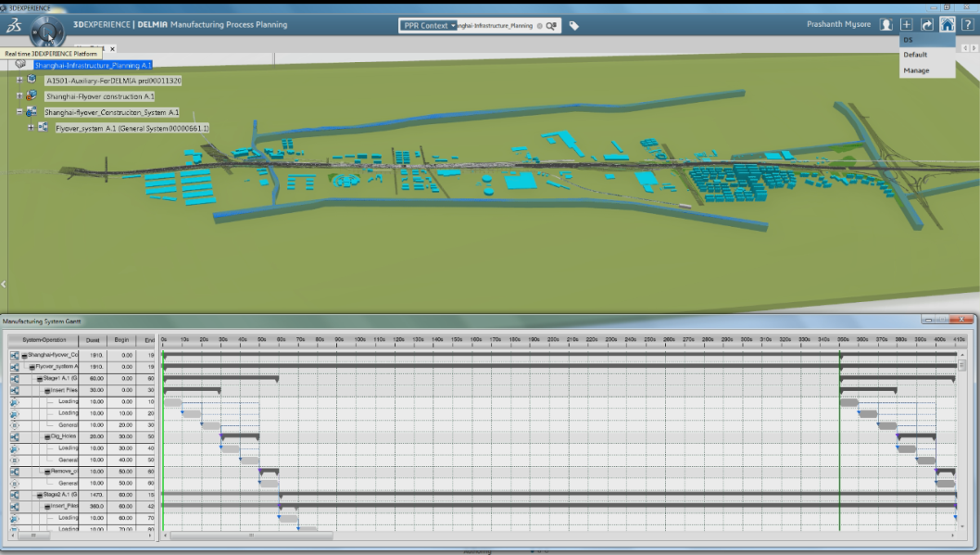Open the user profile icon
980x555 pixels.
pos(886,25)
